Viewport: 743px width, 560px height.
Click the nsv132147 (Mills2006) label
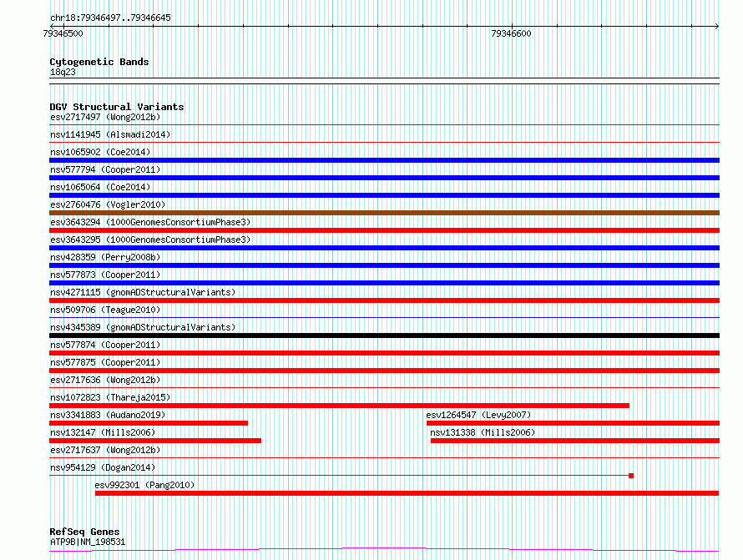click(x=103, y=432)
